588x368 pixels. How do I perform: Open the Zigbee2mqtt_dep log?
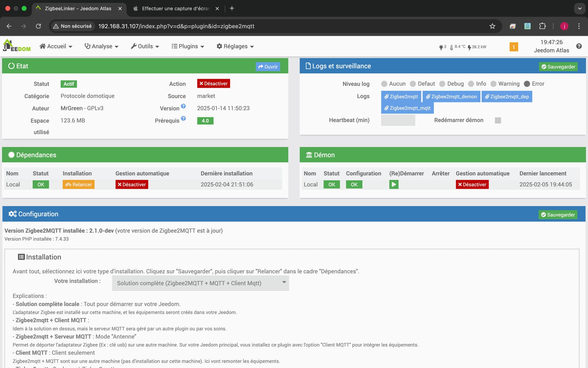point(507,97)
